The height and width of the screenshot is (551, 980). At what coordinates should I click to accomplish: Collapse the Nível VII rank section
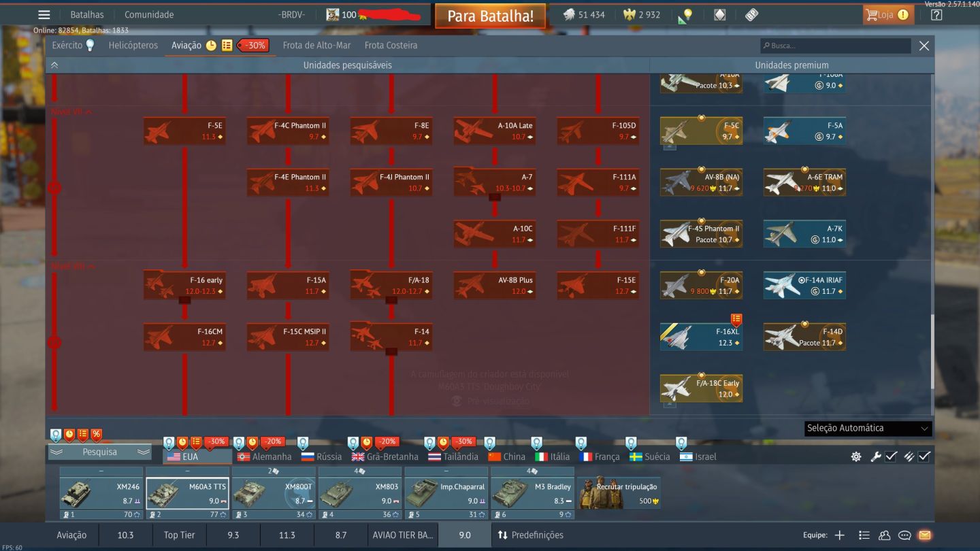[71, 112]
